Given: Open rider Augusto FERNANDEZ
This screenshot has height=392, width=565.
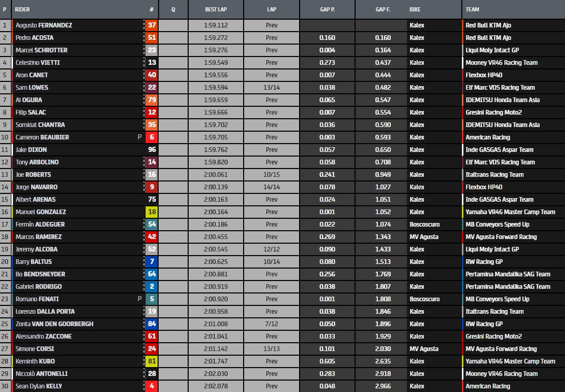Looking at the screenshot, I should pyautogui.click(x=44, y=25).
